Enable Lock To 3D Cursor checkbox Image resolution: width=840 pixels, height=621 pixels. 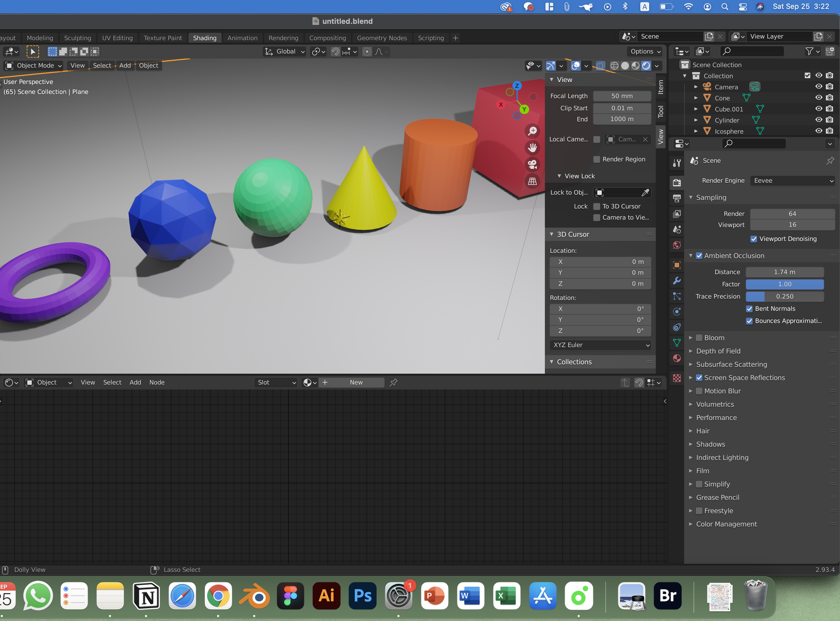click(596, 207)
